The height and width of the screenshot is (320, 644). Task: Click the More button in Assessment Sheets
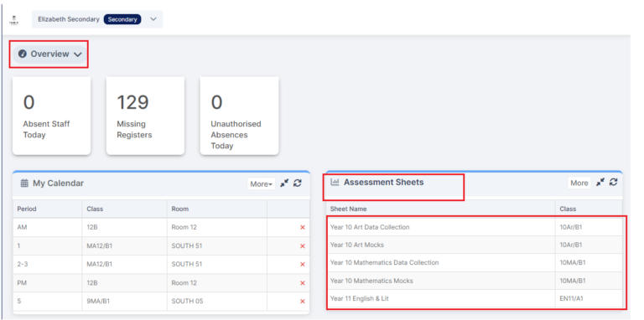click(x=579, y=183)
